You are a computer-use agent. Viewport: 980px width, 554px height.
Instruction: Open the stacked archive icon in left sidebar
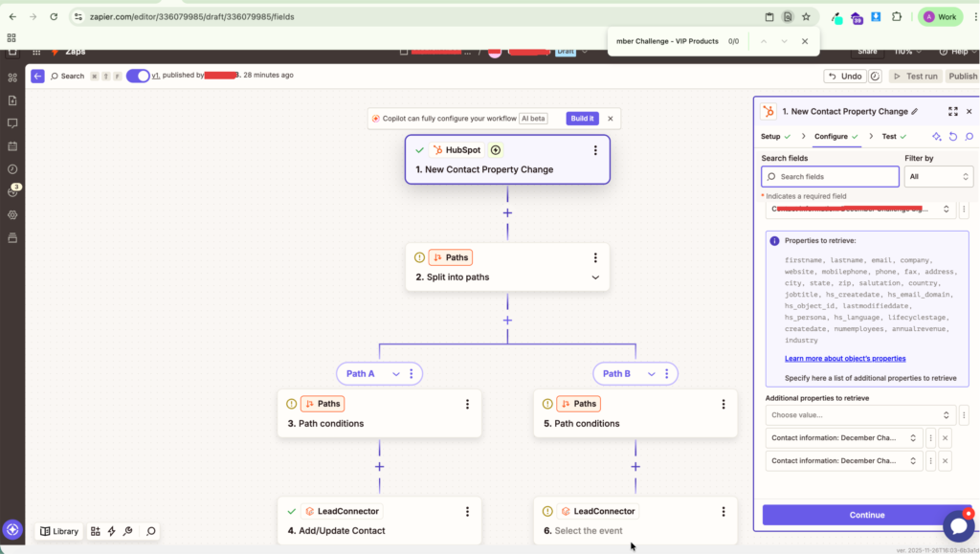pos(11,238)
